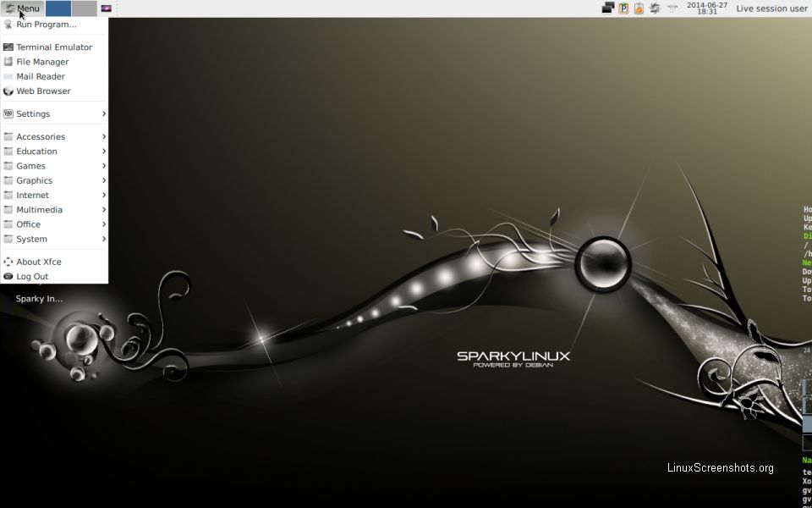Open the Graphics submenu
Image resolution: width=812 pixels, height=508 pixels.
pyautogui.click(x=54, y=179)
